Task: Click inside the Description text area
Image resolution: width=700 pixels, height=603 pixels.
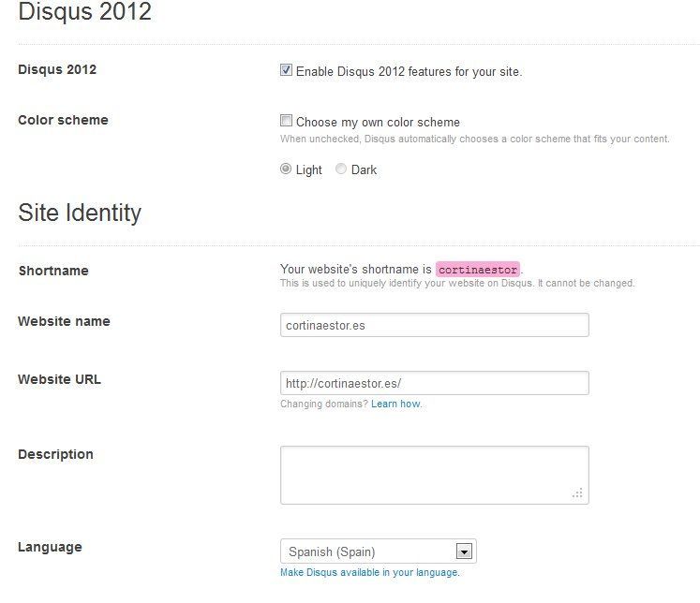Action: click(x=435, y=475)
